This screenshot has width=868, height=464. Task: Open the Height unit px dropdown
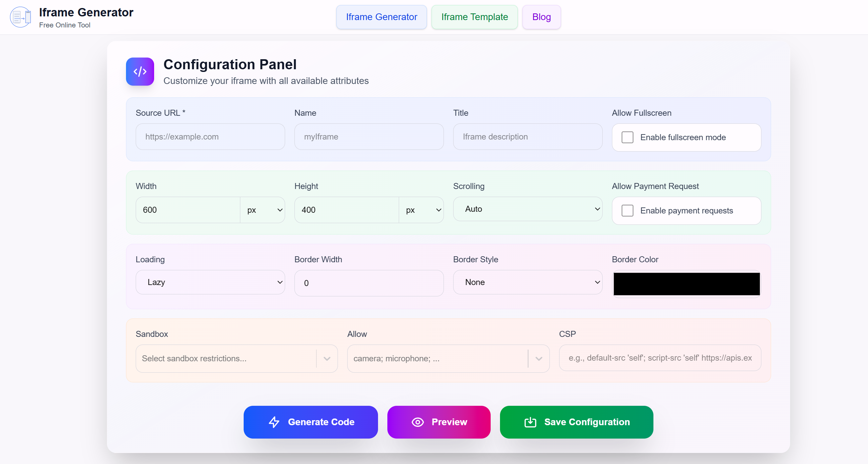pyautogui.click(x=421, y=210)
